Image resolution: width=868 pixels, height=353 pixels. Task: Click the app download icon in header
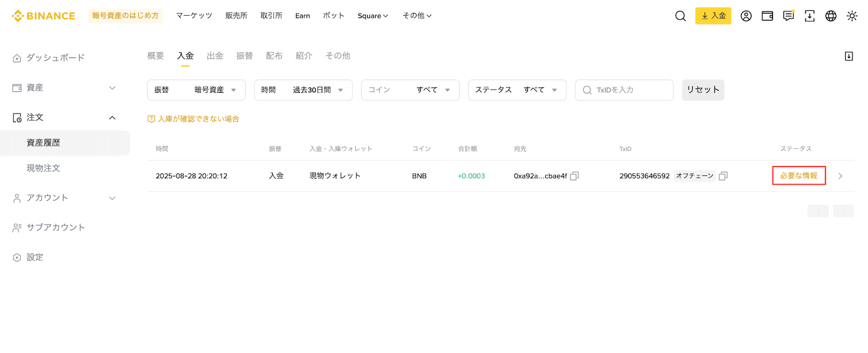[809, 16]
